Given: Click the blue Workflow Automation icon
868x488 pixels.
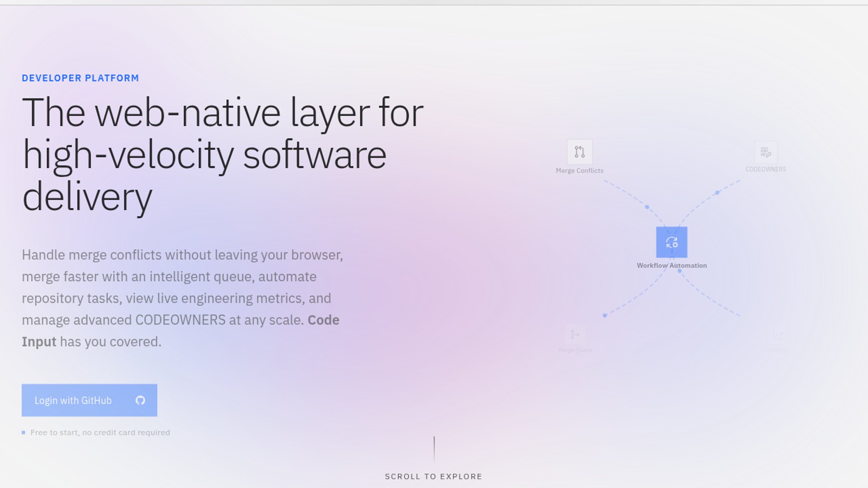Looking at the screenshot, I should click(671, 242).
